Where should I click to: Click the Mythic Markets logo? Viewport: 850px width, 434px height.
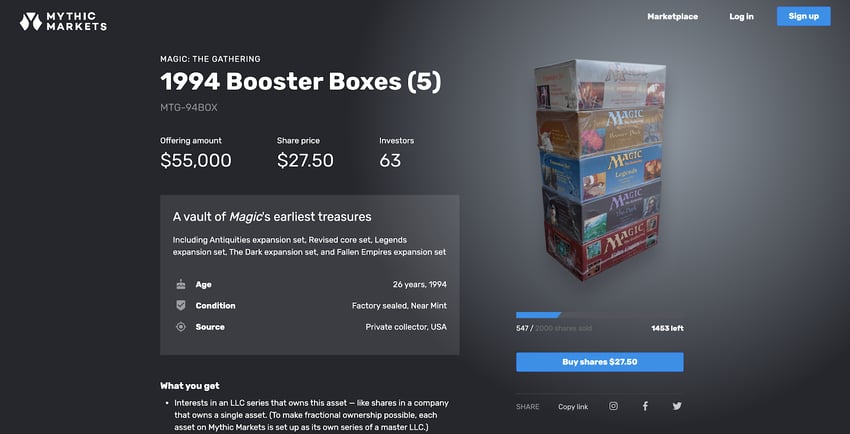63,22
